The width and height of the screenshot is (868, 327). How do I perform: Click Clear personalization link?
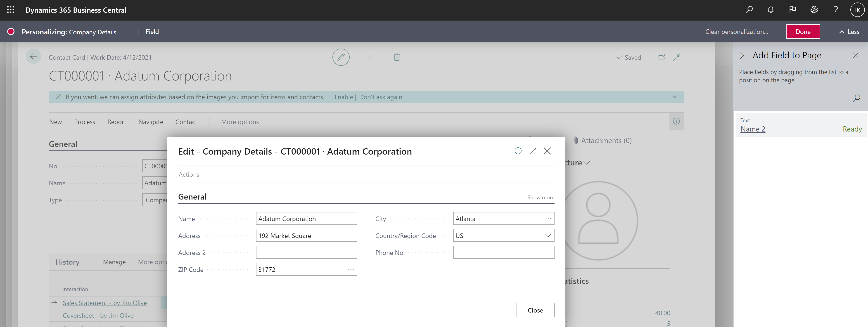[736, 32]
